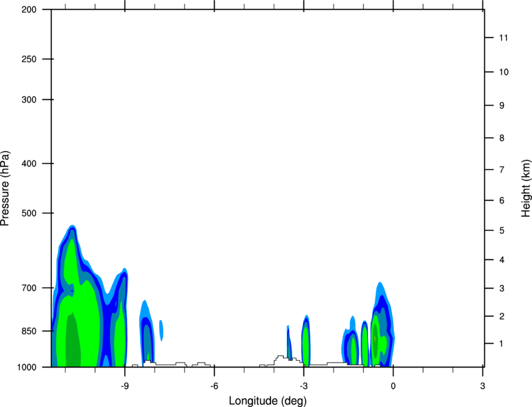
Task: Pick the 8 km height label
Action: [x=501, y=138]
